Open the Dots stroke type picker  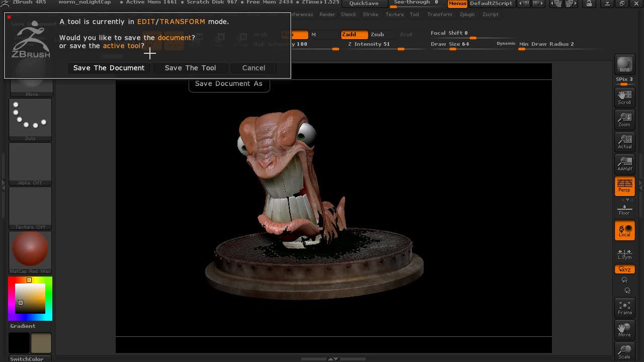(30, 119)
